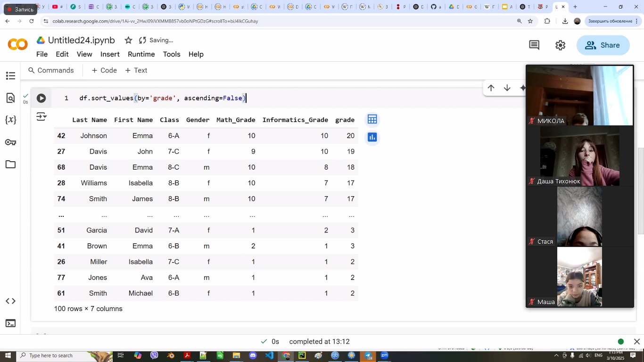Open the table of contents sidebar
This screenshot has height=362, width=644.
tap(10, 76)
